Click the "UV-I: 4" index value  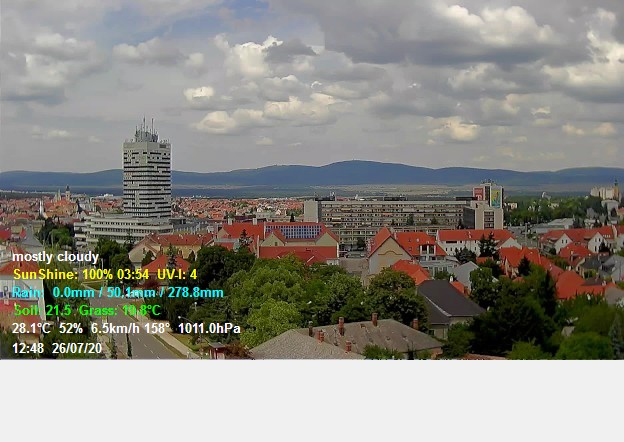tap(177, 275)
